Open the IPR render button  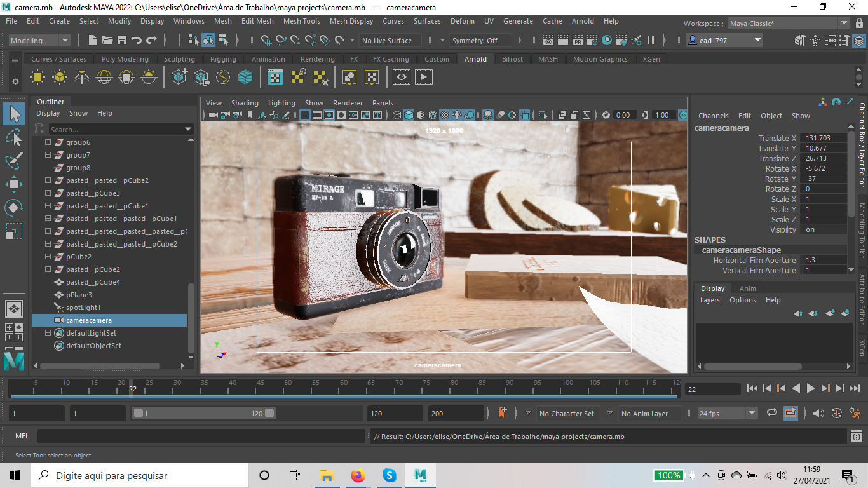click(578, 41)
